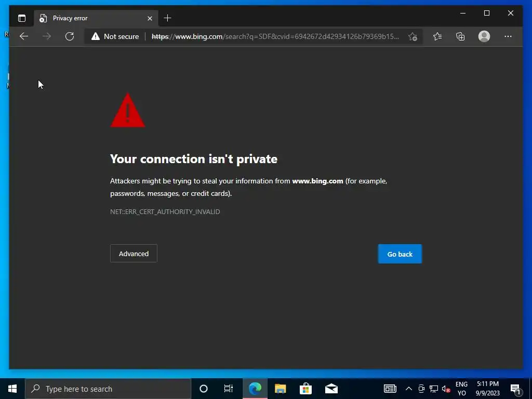This screenshot has width=532, height=399.
Task: Close the Edge browser window
Action: tap(511, 13)
